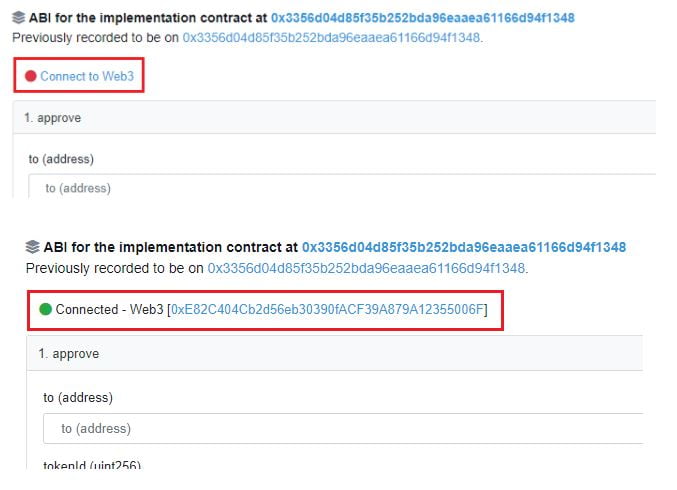
Task: Click the green status dot beside Connected - Web3
Action: pyautogui.click(x=45, y=310)
